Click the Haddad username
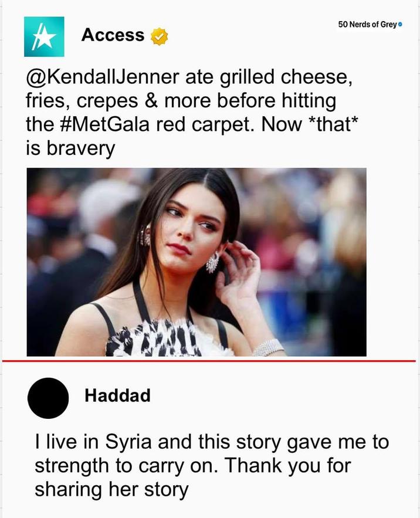The image size is (420, 518). tap(117, 395)
